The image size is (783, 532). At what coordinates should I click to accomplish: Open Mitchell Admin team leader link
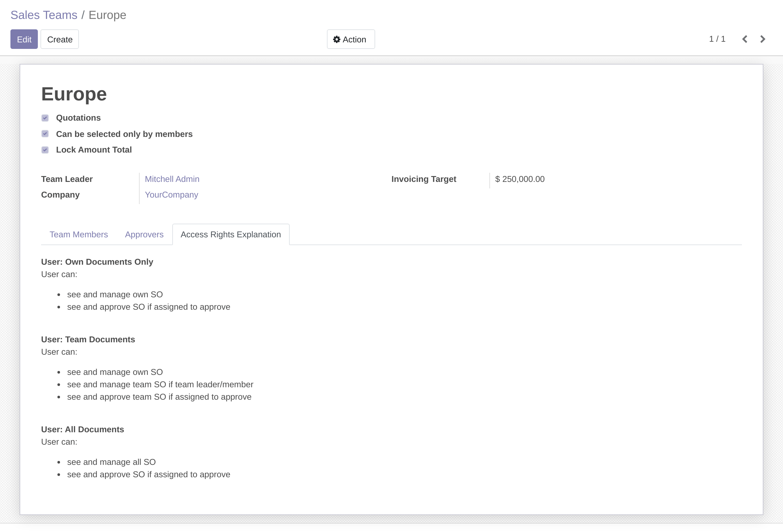172,179
